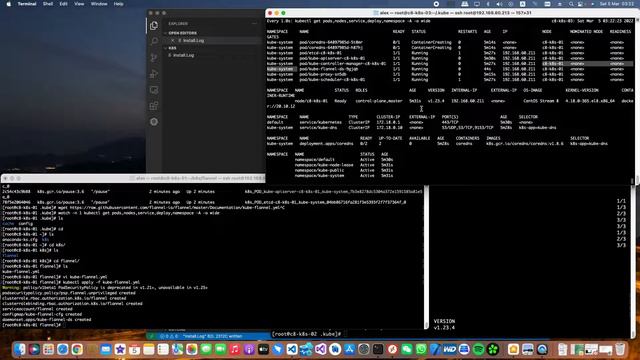
Task: Open Launchpad from the Dock
Action: [x=48, y=349]
